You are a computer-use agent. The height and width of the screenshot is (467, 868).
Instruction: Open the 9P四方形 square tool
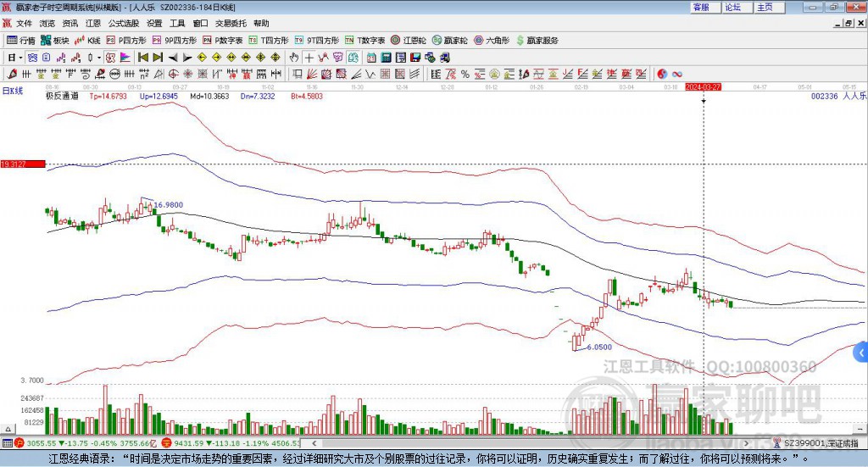pyautogui.click(x=175, y=41)
